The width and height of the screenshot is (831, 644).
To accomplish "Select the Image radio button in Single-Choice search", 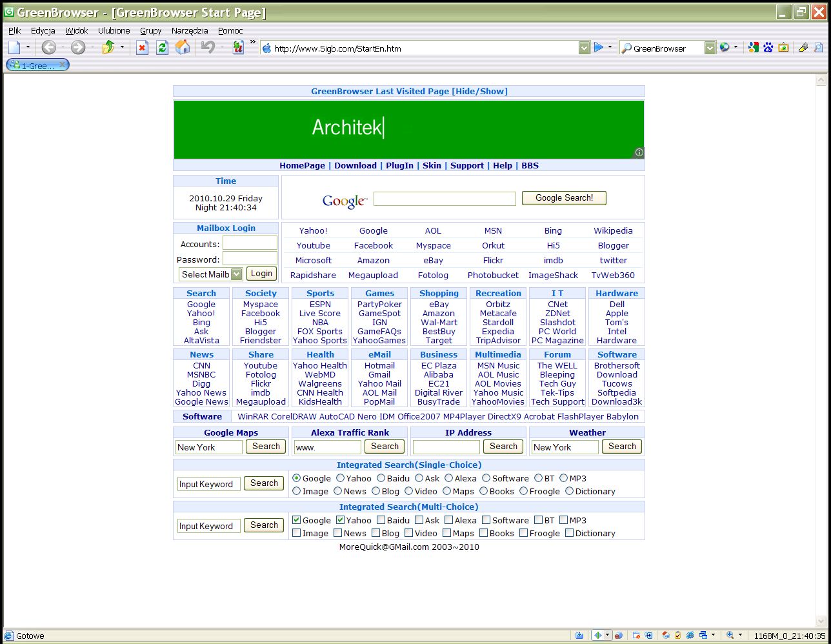I will (296, 491).
